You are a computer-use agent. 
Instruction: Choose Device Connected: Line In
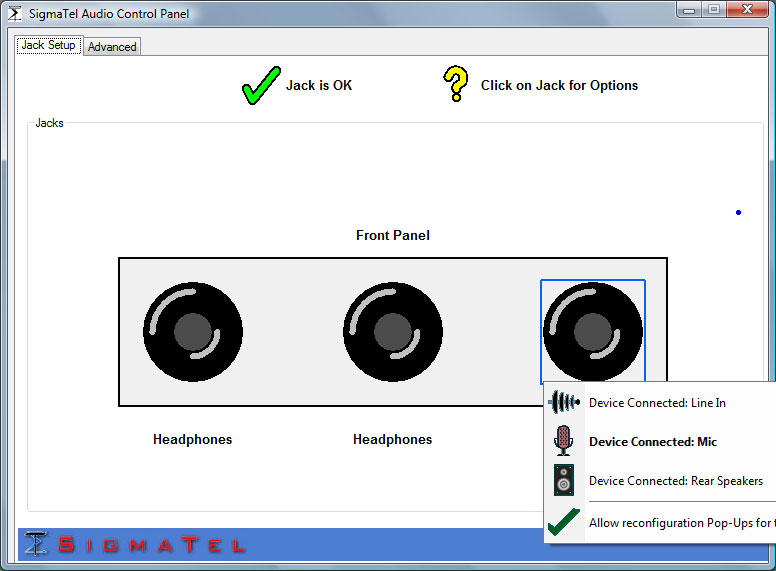tap(660, 403)
